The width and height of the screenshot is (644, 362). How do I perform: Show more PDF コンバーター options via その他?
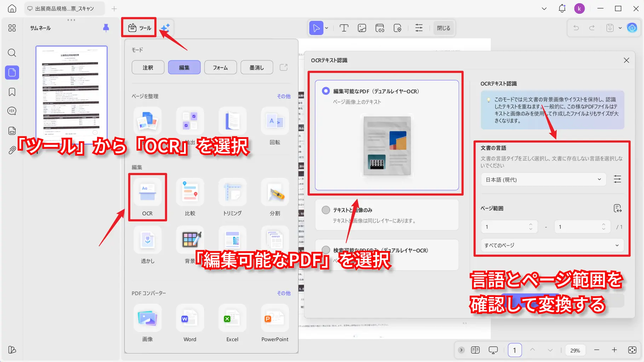tap(284, 293)
